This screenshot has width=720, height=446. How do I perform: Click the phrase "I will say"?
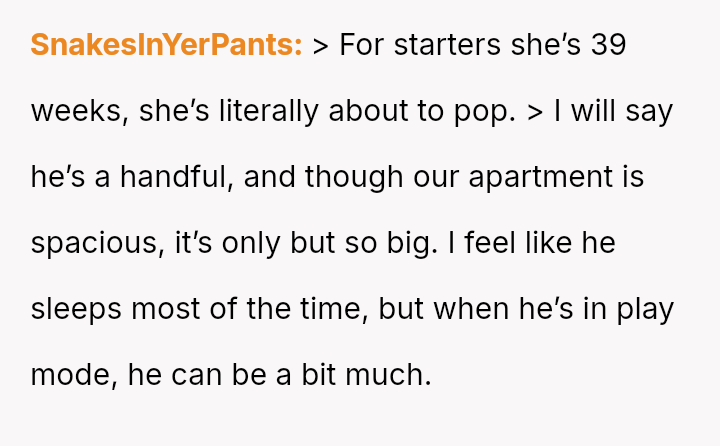click(613, 111)
